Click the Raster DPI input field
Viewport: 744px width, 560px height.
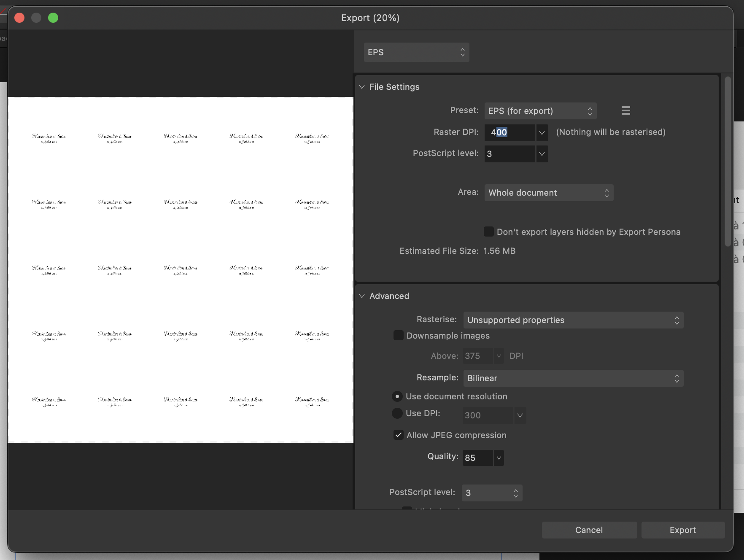coord(509,133)
